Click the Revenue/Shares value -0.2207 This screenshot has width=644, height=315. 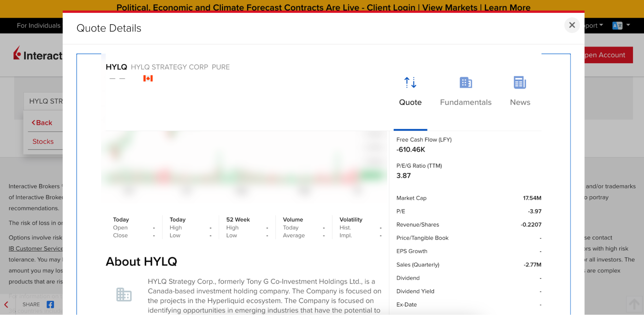click(x=531, y=224)
